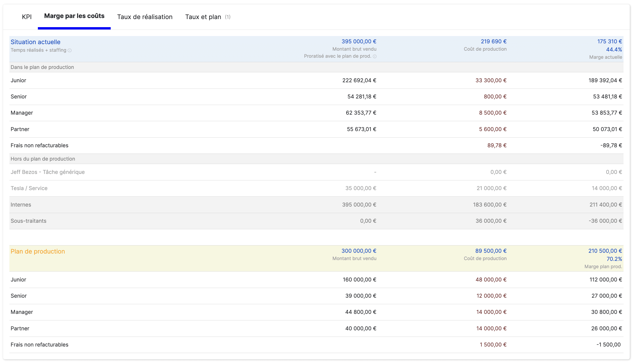
Task: Click the 33 300,00 € Junior cost
Action: [491, 80]
